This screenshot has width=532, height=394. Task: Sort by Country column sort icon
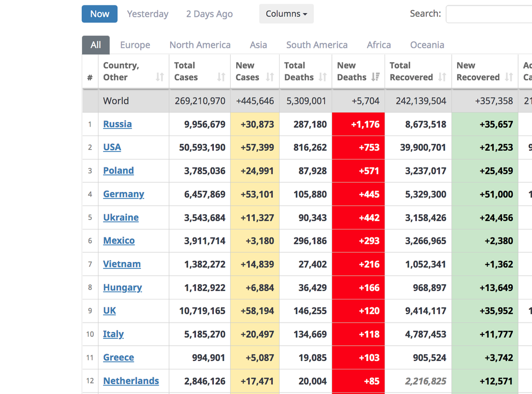click(160, 77)
